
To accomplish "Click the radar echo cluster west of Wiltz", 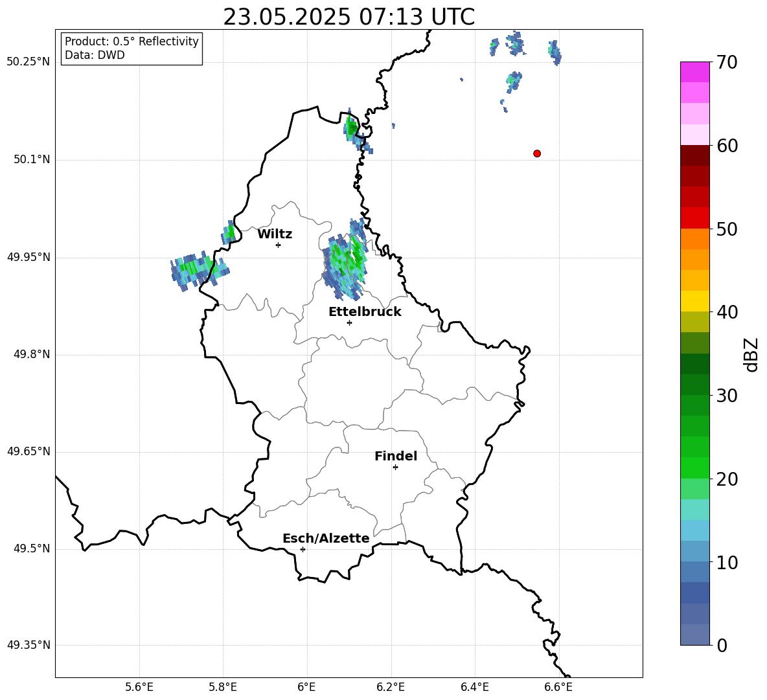I will [x=199, y=270].
